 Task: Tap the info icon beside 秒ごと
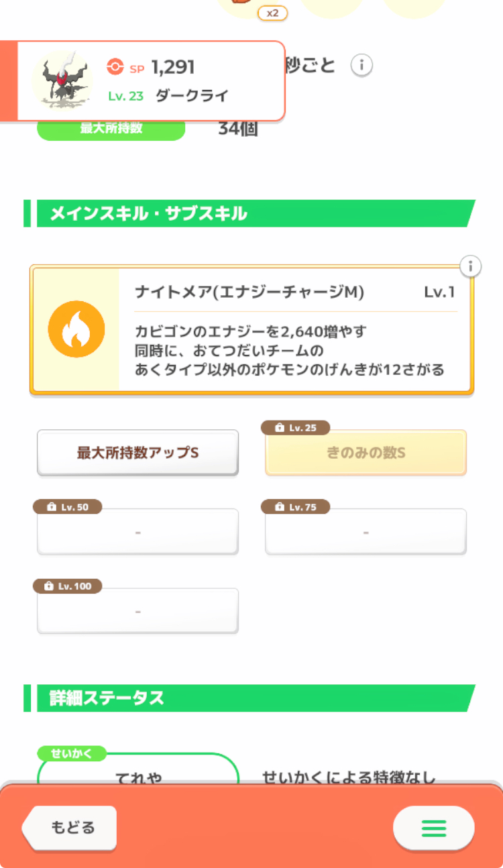tap(361, 66)
